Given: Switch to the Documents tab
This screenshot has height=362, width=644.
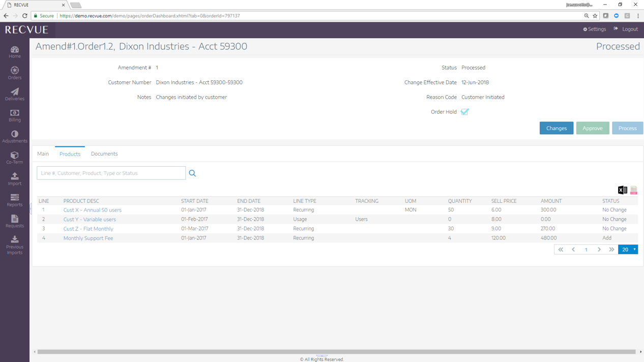Looking at the screenshot, I should 104,154.
